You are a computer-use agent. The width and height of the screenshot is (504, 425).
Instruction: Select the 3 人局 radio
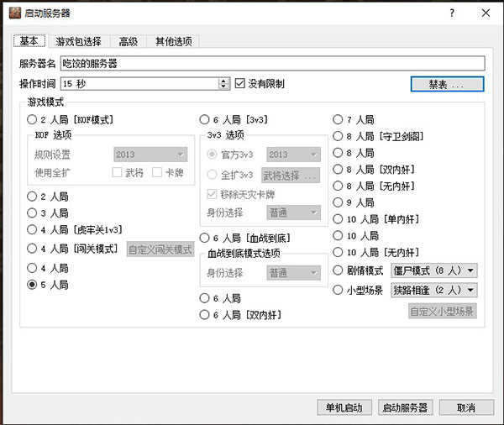pyautogui.click(x=48, y=212)
